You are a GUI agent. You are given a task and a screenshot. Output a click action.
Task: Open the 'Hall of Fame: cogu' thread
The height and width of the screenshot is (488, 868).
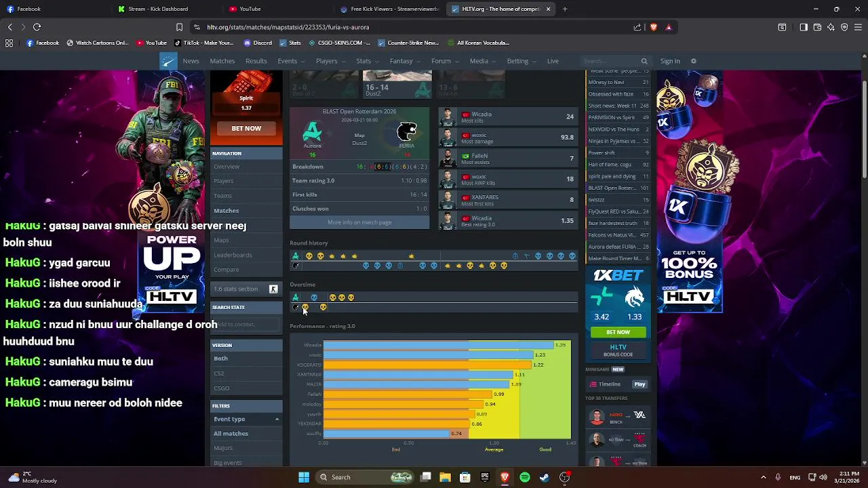tap(618, 165)
